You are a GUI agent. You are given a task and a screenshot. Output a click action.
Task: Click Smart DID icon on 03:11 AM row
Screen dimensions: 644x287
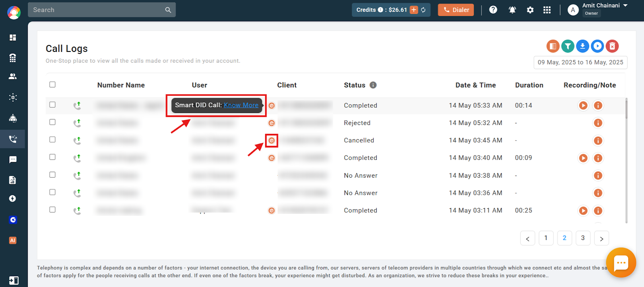click(272, 211)
